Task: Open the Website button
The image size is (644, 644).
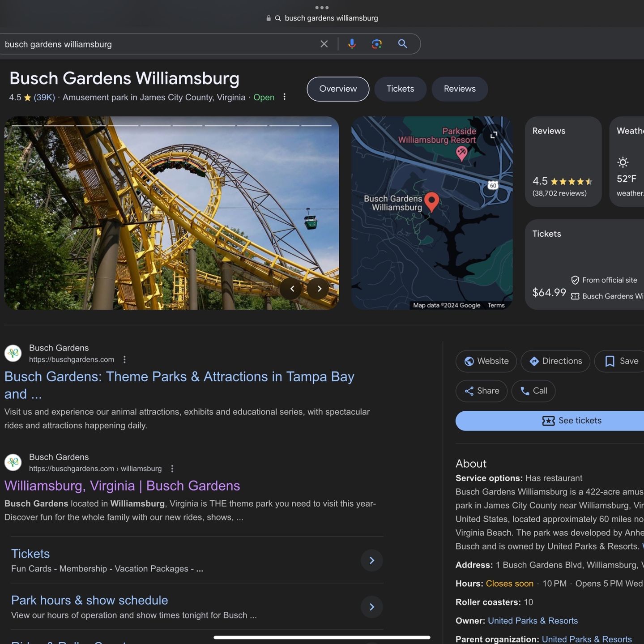Action: tap(486, 361)
